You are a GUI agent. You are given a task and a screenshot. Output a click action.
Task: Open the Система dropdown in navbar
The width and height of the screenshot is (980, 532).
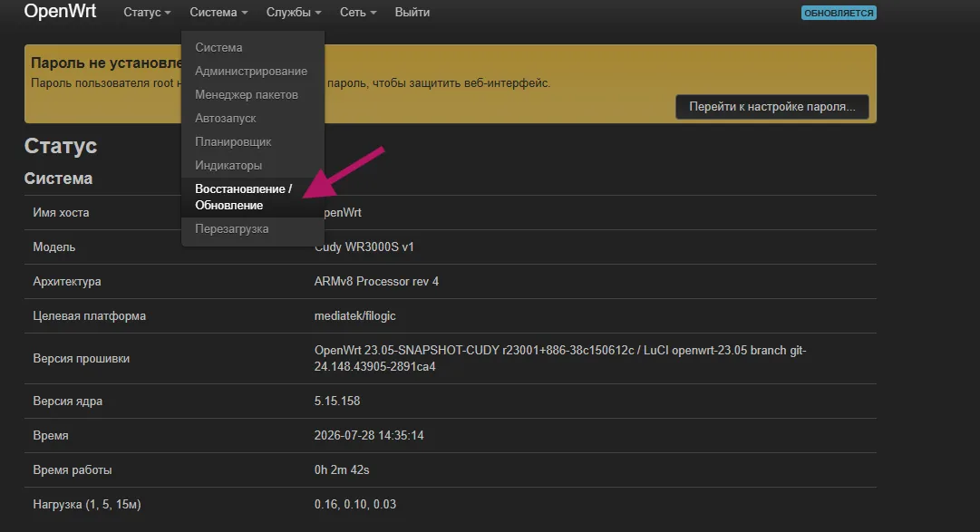218,13
